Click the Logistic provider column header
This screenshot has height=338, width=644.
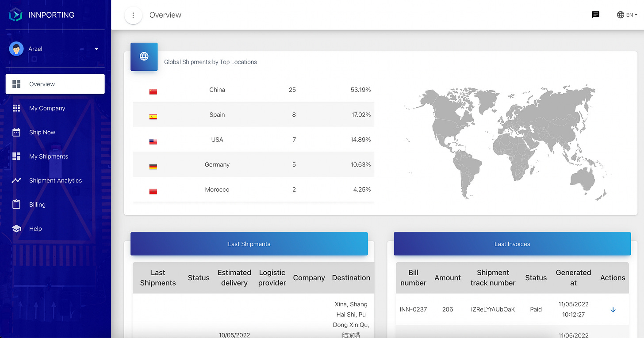click(x=272, y=277)
